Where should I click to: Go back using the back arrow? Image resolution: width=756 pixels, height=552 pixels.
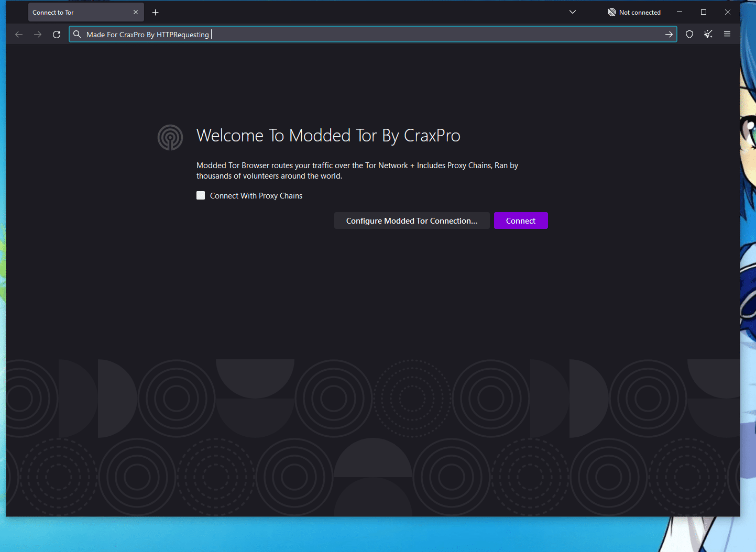(x=19, y=35)
